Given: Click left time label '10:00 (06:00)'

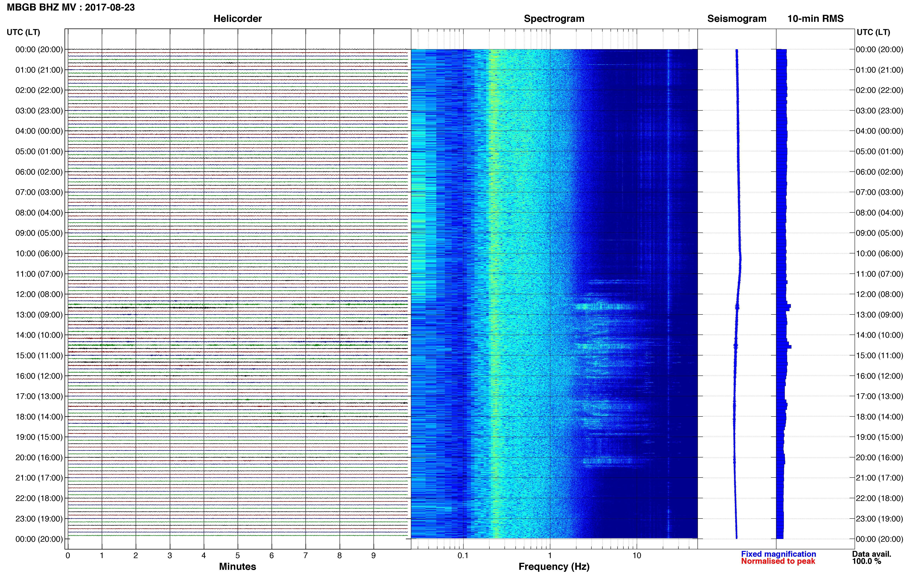Looking at the screenshot, I should [x=39, y=253].
